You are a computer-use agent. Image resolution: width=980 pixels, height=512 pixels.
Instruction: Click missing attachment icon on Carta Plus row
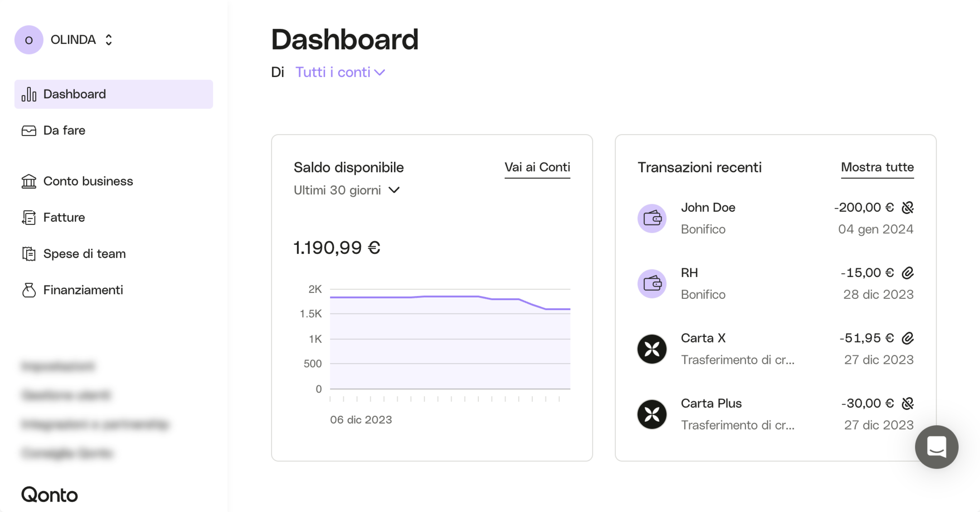coord(907,404)
